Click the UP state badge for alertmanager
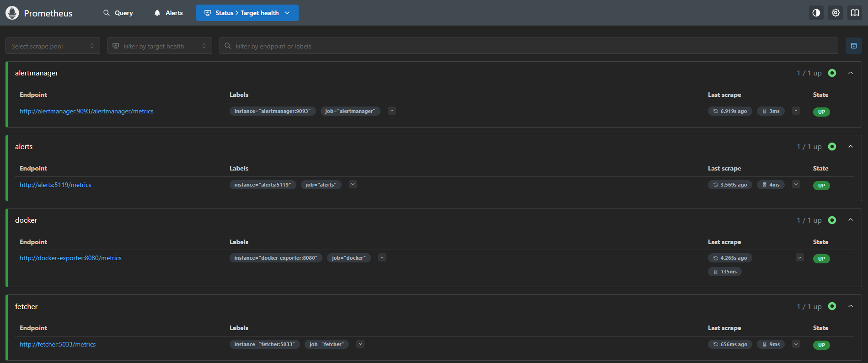868x363 pixels. pos(821,112)
